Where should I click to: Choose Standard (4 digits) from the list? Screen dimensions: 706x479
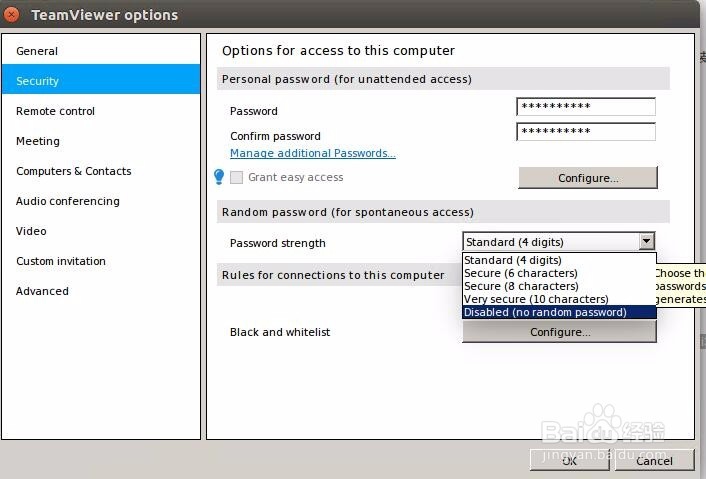tap(559, 260)
